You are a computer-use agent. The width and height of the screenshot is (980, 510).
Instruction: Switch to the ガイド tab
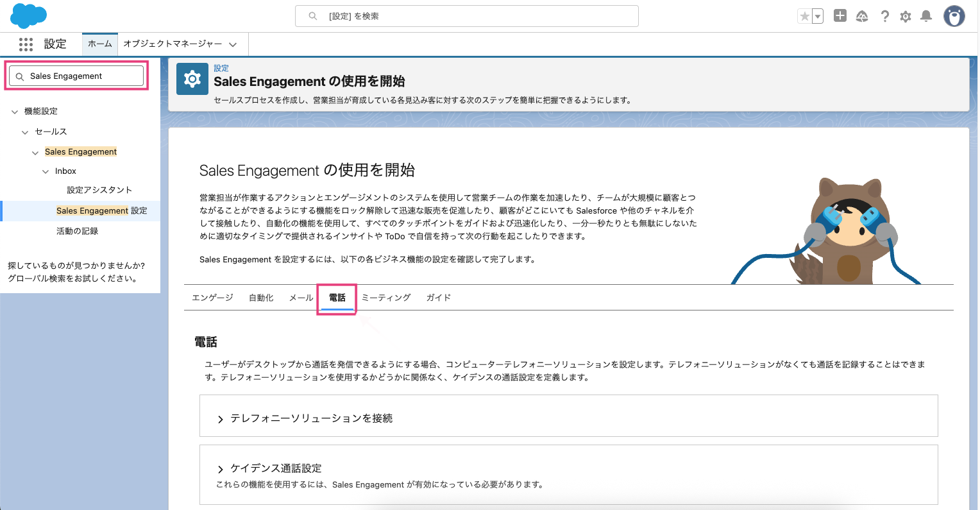439,298
